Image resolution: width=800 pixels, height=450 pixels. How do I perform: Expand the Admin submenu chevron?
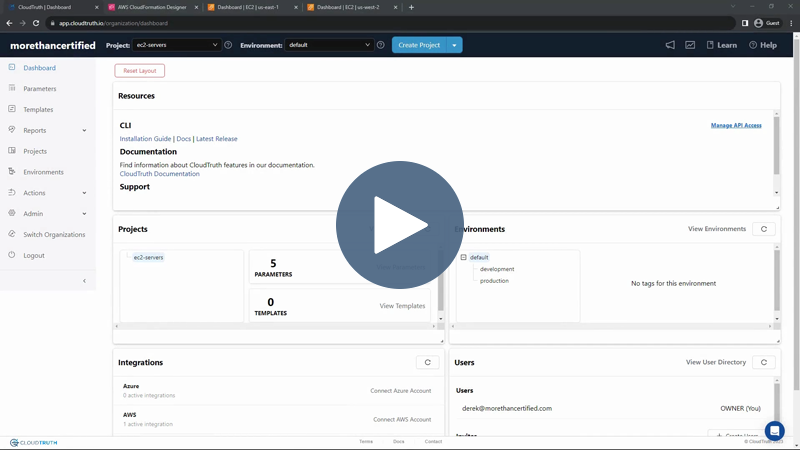pos(84,214)
